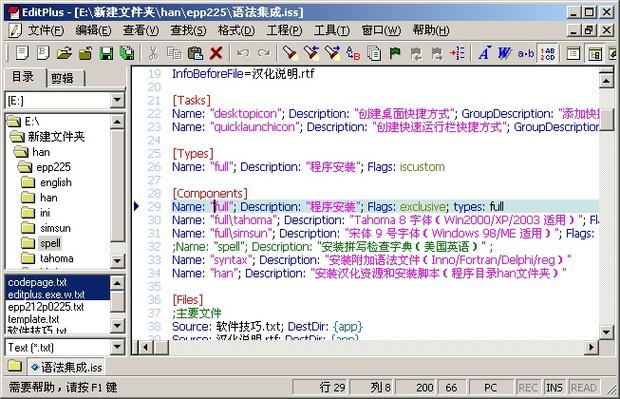Screen dimensions: 620x399
Task: Click the folder tree scrollbar down arrow
Action: (117, 261)
